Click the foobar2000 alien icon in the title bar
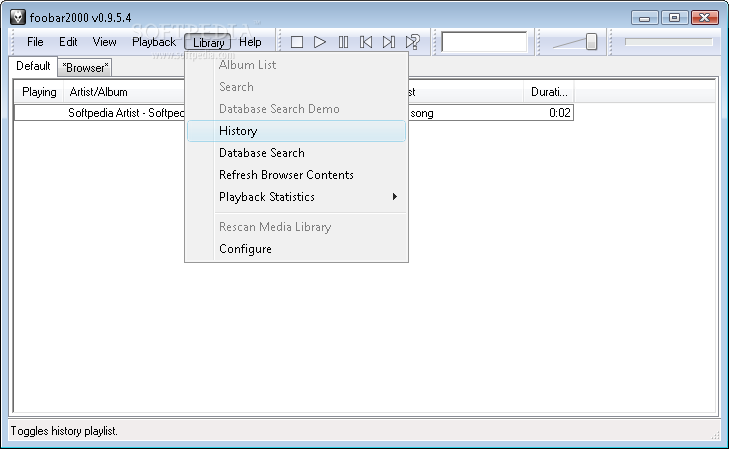 click(x=18, y=17)
